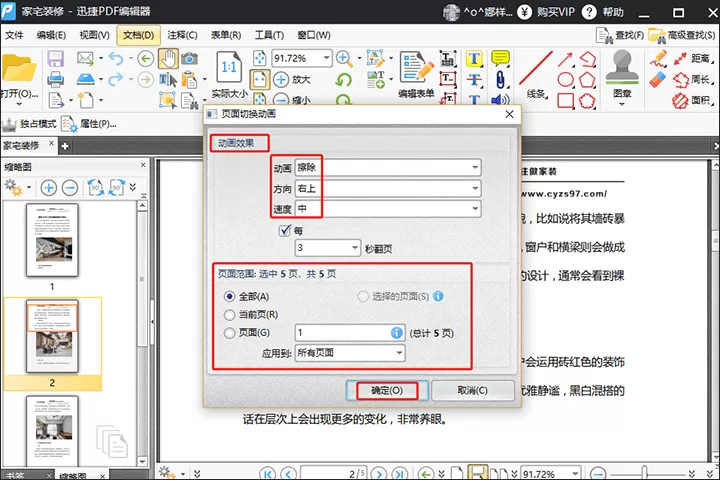Select the rectangle shape tool
Image resolution: width=720 pixels, height=480 pixels.
click(565, 101)
